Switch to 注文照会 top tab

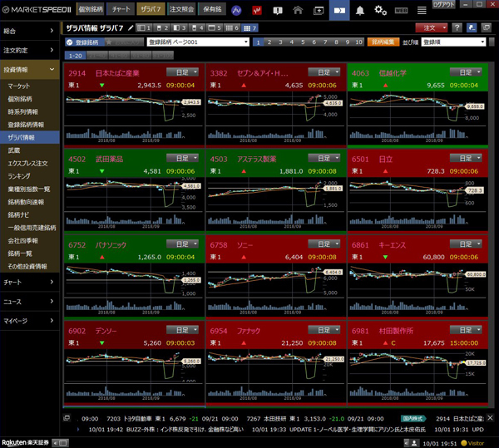(181, 9)
